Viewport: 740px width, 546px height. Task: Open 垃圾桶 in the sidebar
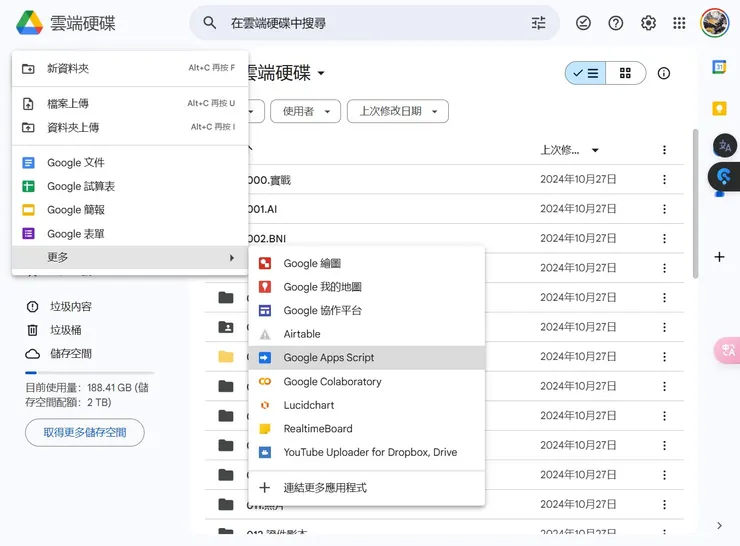click(x=66, y=330)
